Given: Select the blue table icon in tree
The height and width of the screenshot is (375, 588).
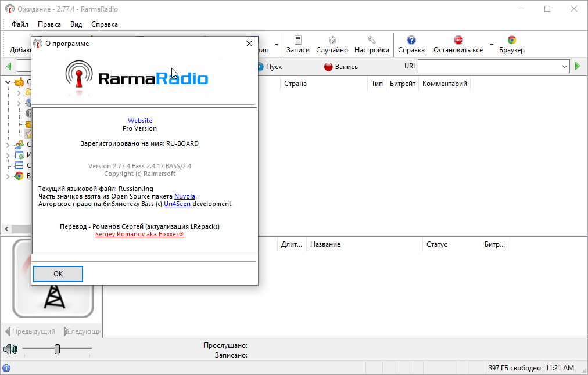Looking at the screenshot, I should tap(19, 165).
